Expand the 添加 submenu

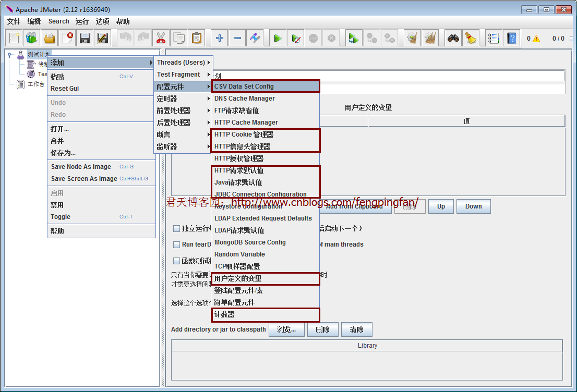[101, 63]
